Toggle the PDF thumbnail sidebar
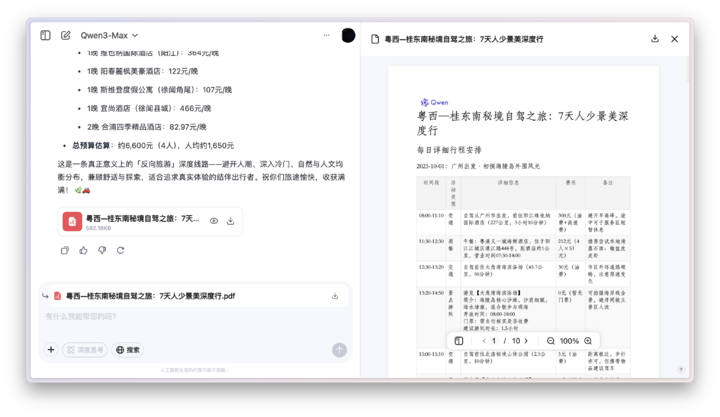 [x=459, y=341]
